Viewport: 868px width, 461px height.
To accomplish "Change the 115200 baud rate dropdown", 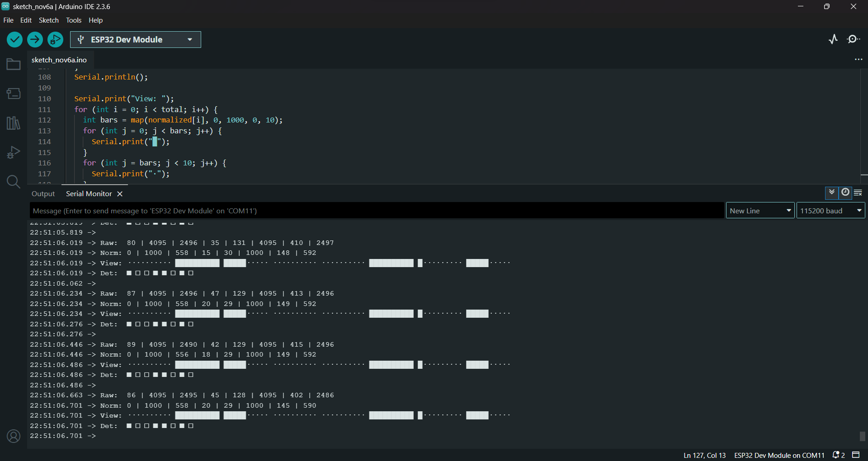I will click(830, 211).
